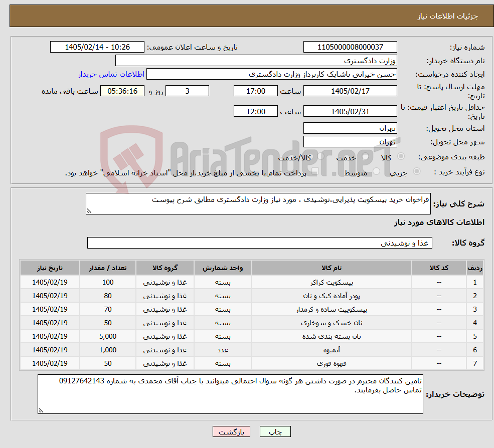
Task: Click the price validity date 1405/02/31
Action: pos(350,111)
